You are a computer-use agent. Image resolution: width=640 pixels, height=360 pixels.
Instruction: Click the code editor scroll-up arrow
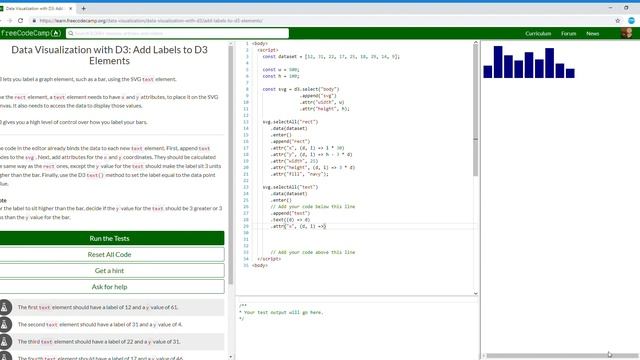[x=476, y=42]
